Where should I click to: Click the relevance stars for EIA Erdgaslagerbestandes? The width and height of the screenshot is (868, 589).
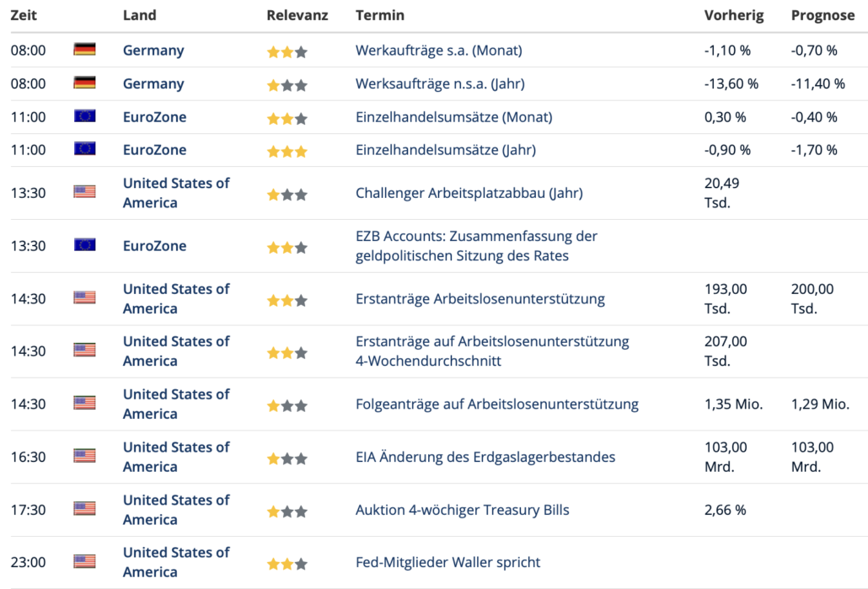point(287,459)
